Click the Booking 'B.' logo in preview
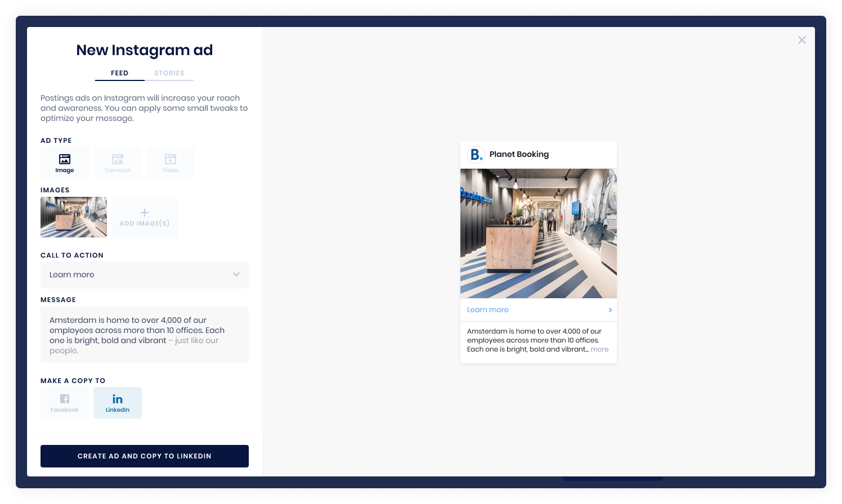Viewport: 842px width, 504px height. coord(476,155)
